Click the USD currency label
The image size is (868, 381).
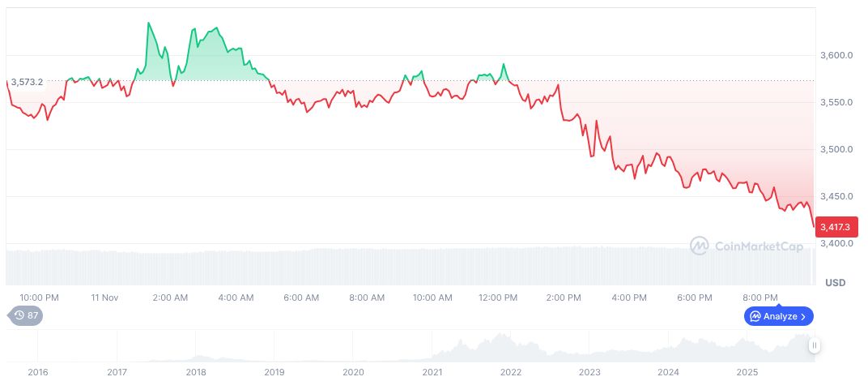point(835,283)
